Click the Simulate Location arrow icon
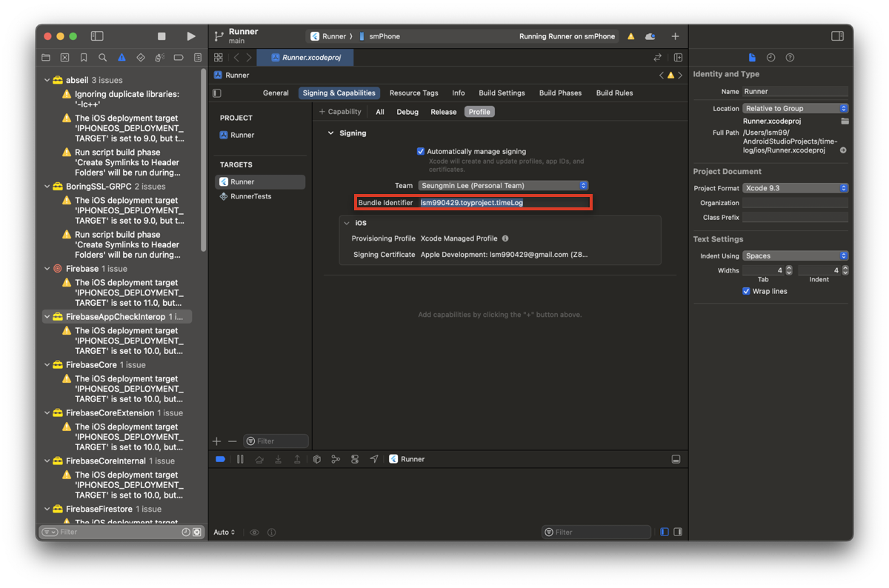The height and width of the screenshot is (588, 889). 374,459
